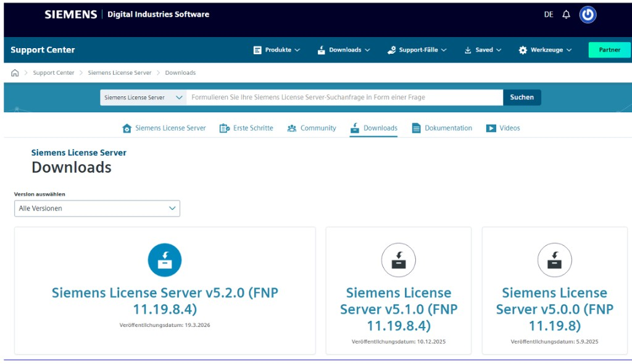
Task: Expand the Downloads chevron in nav bar
Action: coord(367,50)
